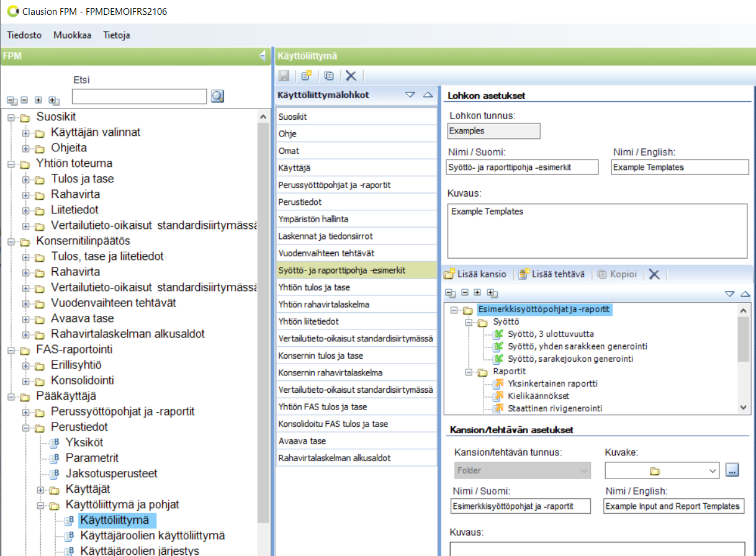Click the magnifier search icon next to Etsi
This screenshot has height=556, width=756.
pos(217,96)
